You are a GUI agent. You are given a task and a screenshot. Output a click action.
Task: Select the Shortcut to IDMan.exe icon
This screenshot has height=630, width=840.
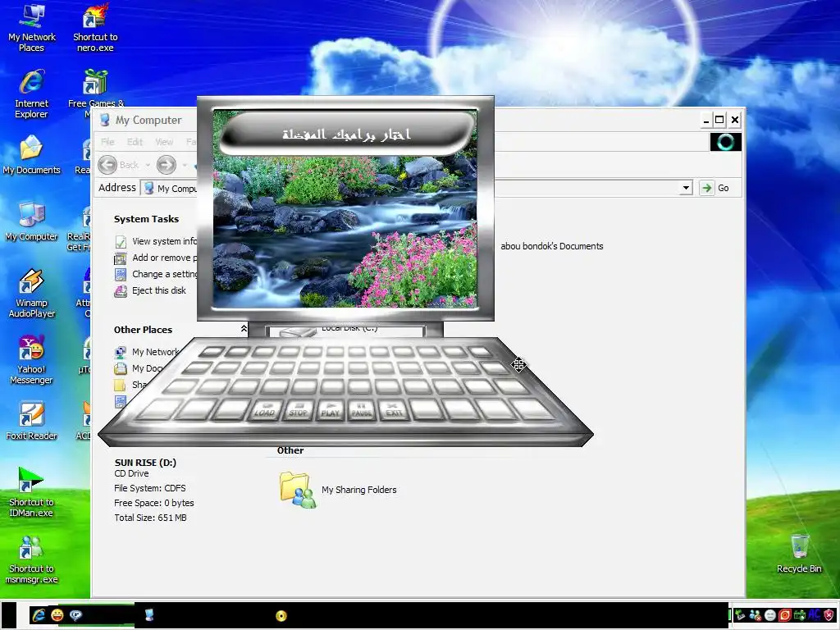click(x=31, y=493)
